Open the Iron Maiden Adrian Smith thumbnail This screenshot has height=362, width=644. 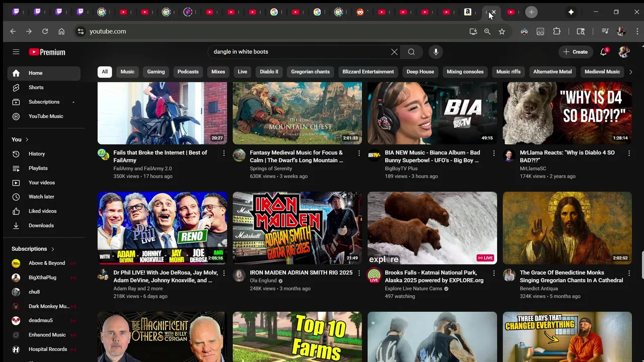pos(297,228)
